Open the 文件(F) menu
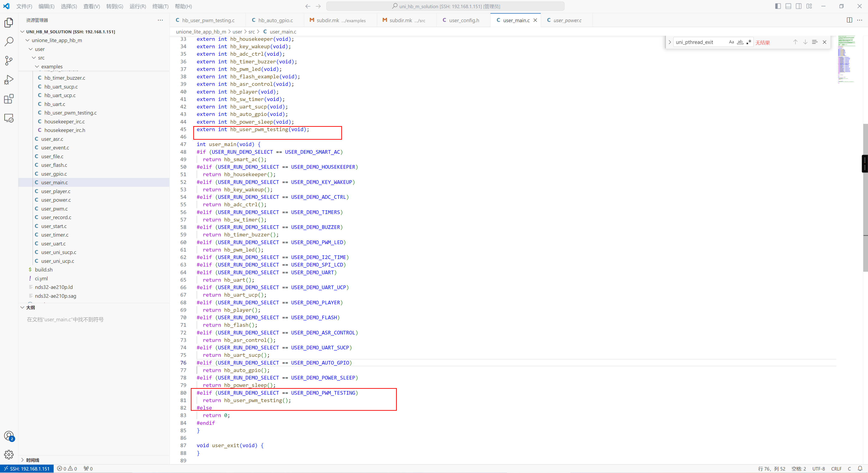 (x=24, y=6)
